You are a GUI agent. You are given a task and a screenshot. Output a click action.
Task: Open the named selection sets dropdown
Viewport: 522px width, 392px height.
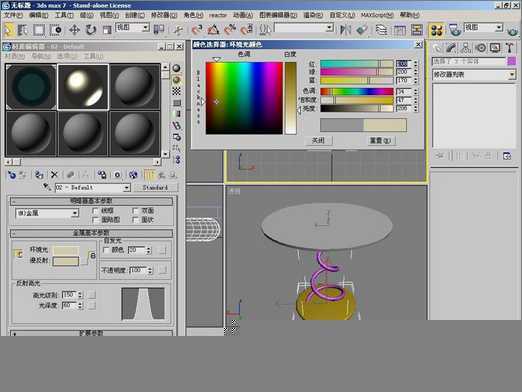pyautogui.click(x=304, y=28)
